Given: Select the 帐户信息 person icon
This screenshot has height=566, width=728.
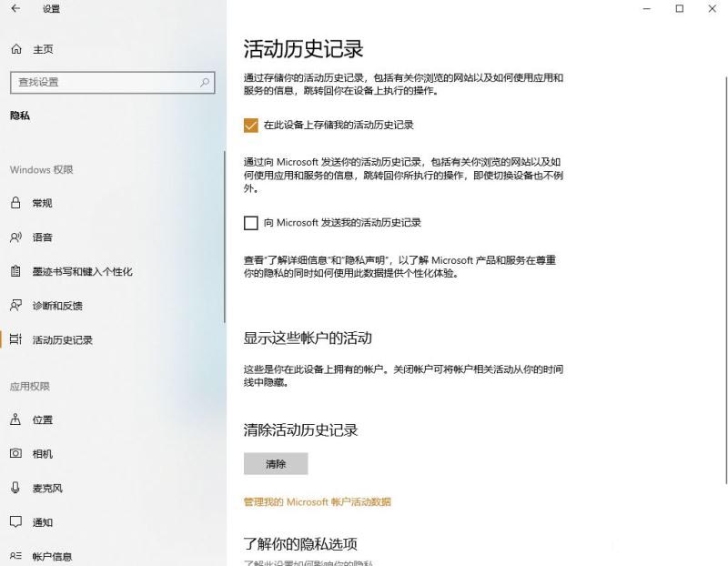Looking at the screenshot, I should 15,553.
